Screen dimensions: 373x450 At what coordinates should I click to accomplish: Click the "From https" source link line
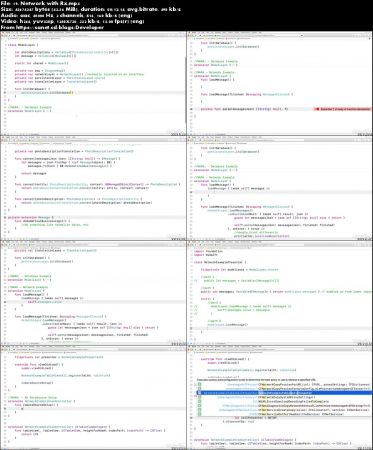(52, 27)
